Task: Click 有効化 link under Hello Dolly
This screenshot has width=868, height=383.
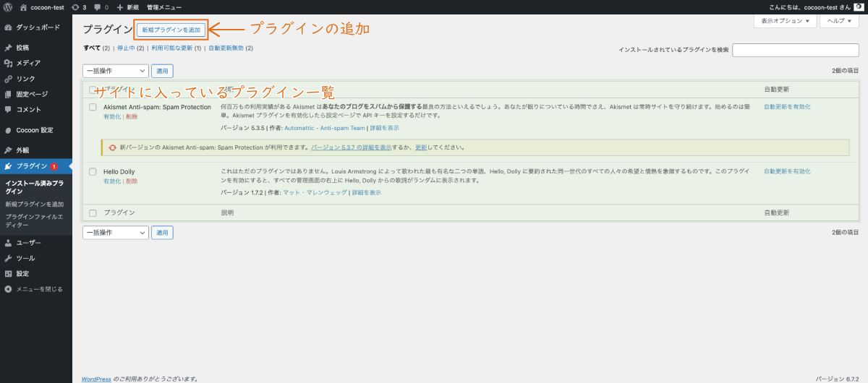Action: pos(112,181)
